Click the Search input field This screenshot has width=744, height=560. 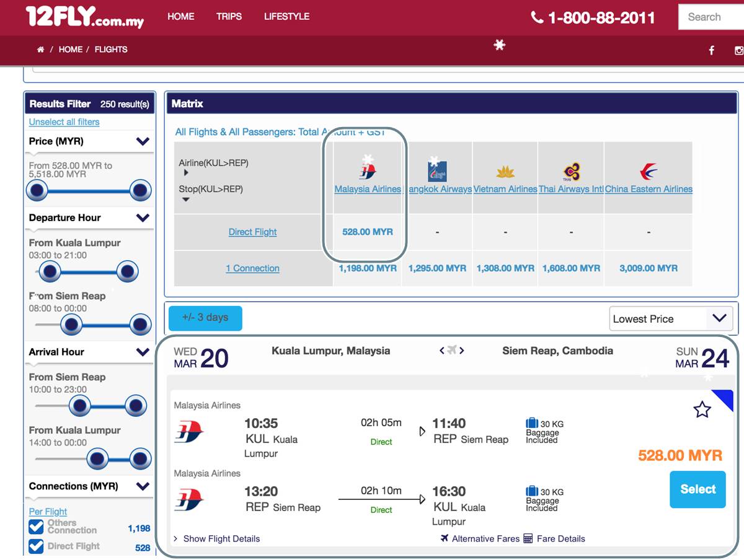pos(711,17)
